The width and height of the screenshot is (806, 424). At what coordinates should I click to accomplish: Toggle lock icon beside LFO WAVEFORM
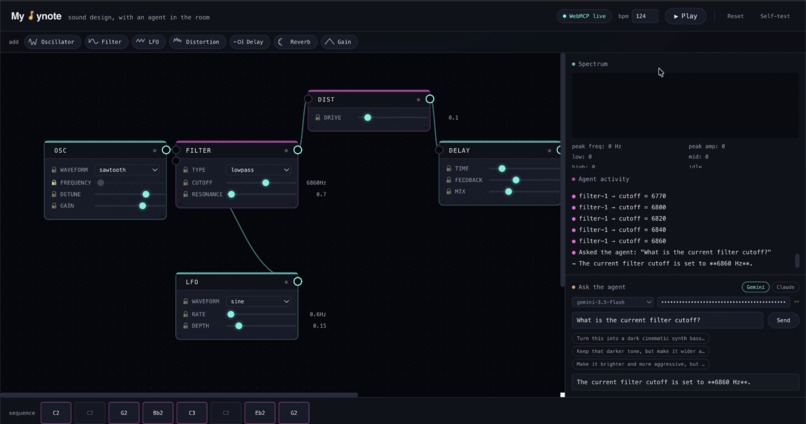pyautogui.click(x=186, y=301)
